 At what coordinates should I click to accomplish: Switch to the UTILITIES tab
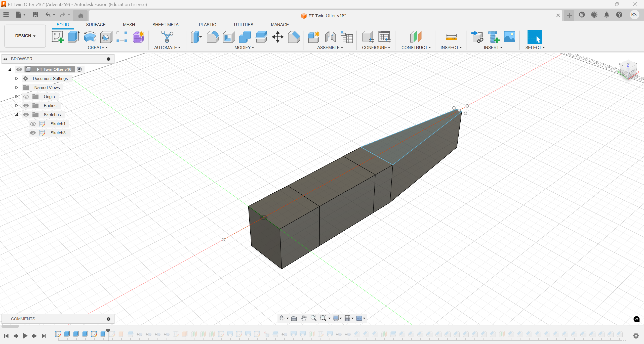(x=244, y=25)
